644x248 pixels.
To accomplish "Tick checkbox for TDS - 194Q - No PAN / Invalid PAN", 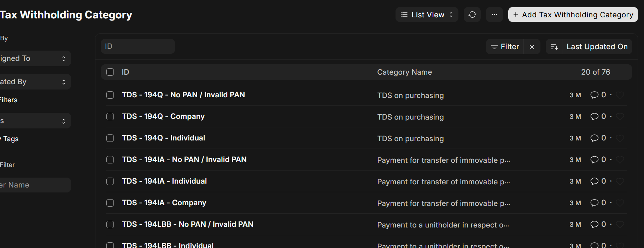I will click(x=110, y=95).
